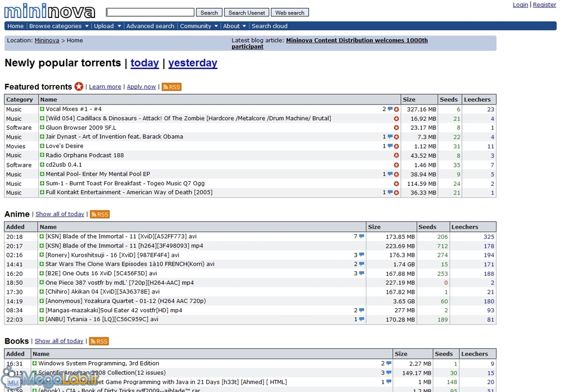The width and height of the screenshot is (562, 392).
Task: Open Anime RSS feed button
Action: (x=99, y=215)
